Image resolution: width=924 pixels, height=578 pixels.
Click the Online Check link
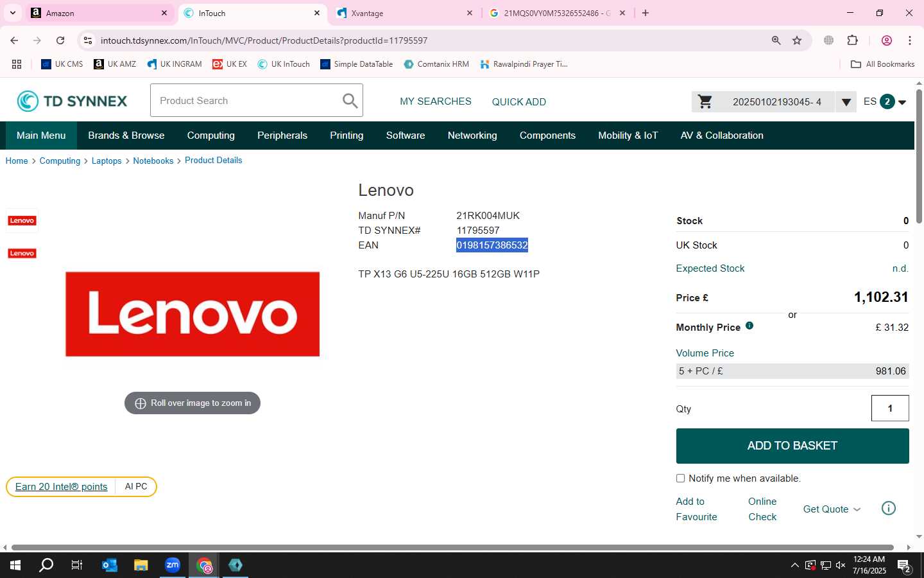762,509
